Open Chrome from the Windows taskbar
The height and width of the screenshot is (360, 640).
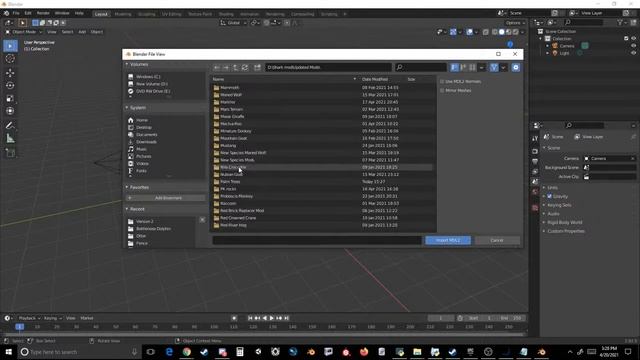coord(187,352)
